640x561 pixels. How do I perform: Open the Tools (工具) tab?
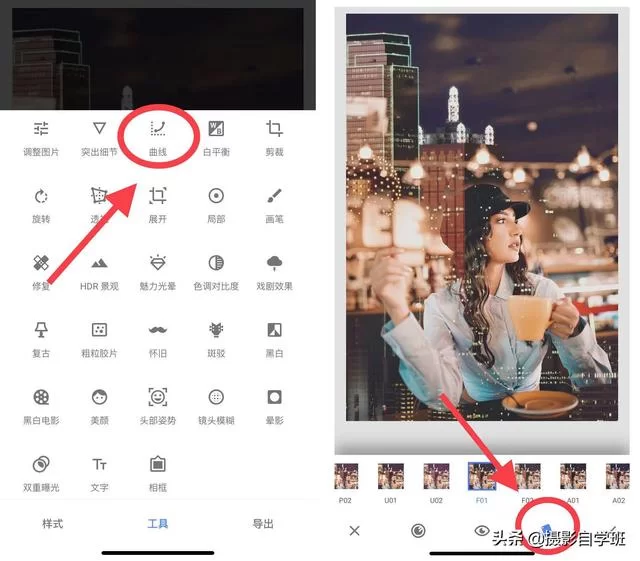tap(157, 524)
